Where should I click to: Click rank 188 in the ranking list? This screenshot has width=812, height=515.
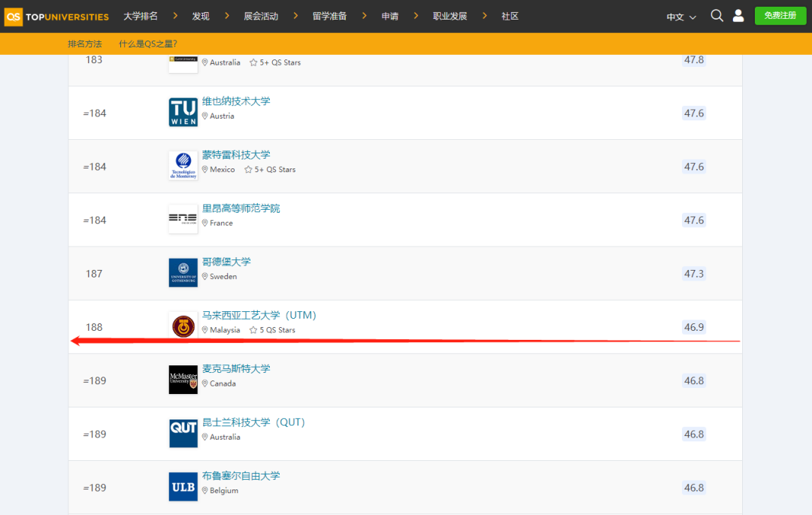94,327
